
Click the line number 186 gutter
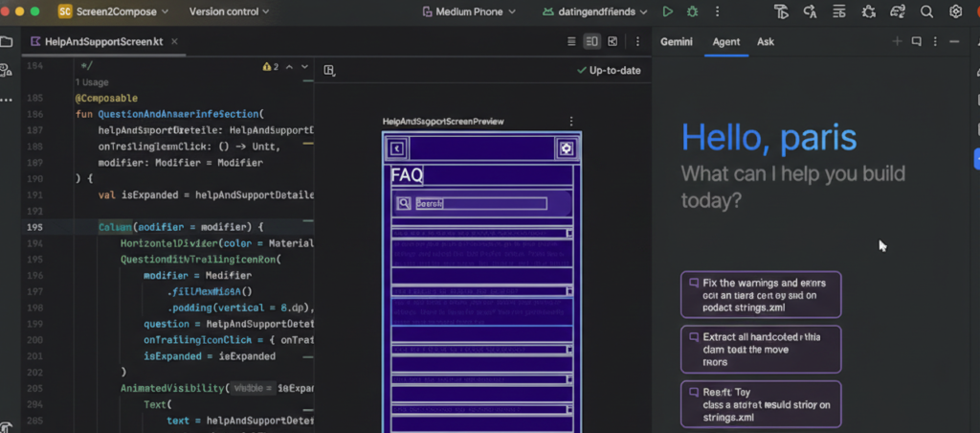click(x=35, y=114)
